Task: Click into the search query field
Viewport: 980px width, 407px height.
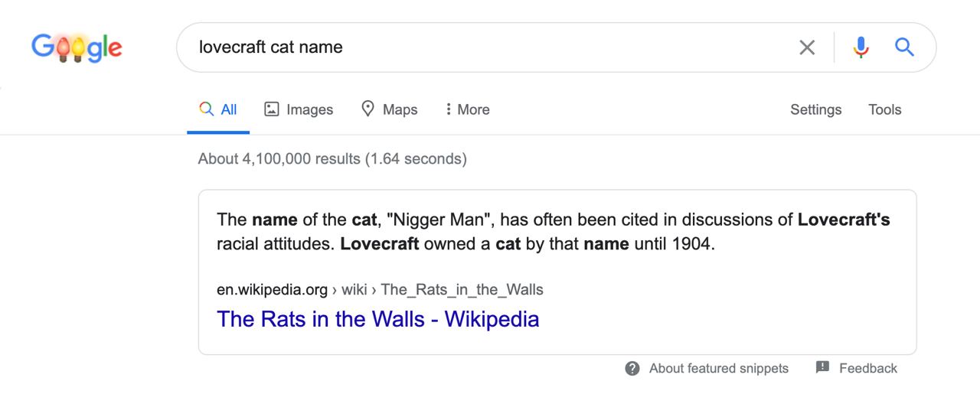Action: (x=490, y=47)
